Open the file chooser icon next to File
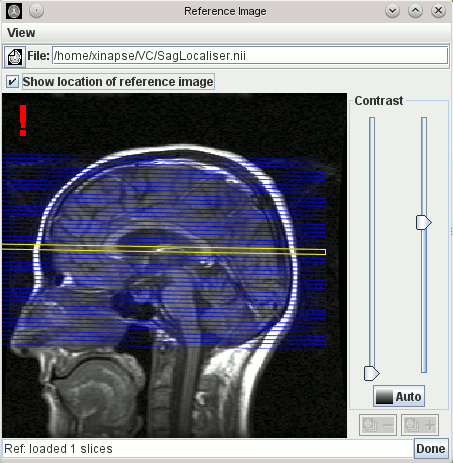The width and height of the screenshot is (453, 463). (x=15, y=56)
